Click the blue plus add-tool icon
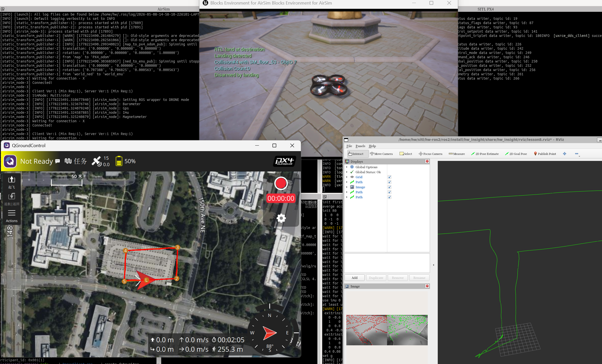The width and height of the screenshot is (602, 364). click(565, 154)
